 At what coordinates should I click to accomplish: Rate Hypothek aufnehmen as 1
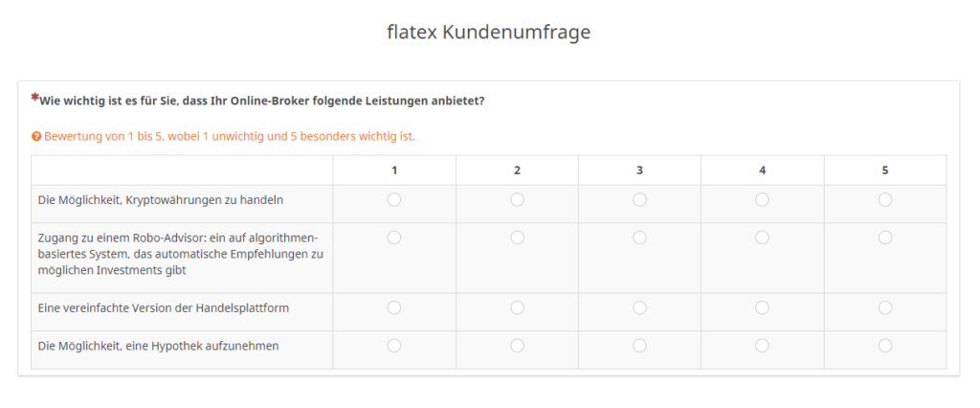(393, 346)
